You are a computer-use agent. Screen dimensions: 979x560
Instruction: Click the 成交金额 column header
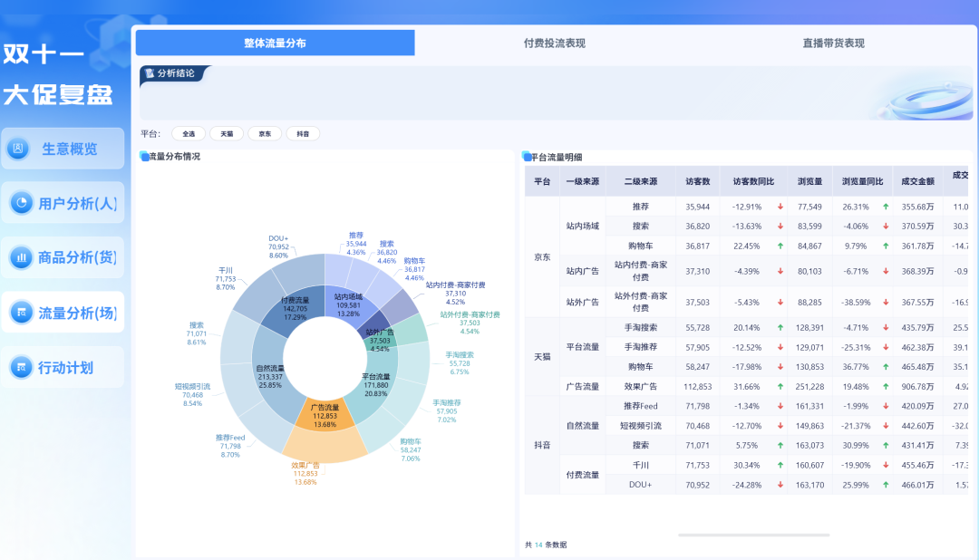click(x=917, y=181)
